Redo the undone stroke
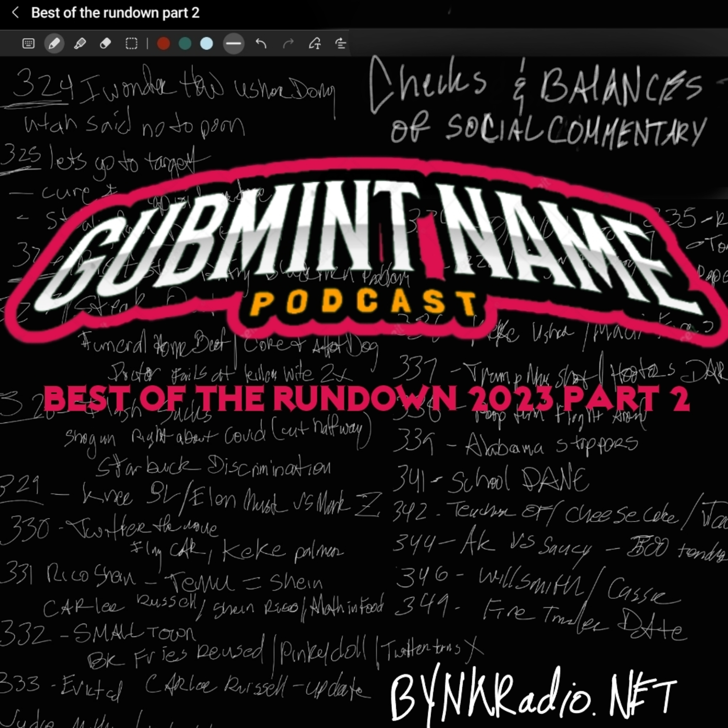Image resolution: width=728 pixels, height=728 pixels. point(288,44)
